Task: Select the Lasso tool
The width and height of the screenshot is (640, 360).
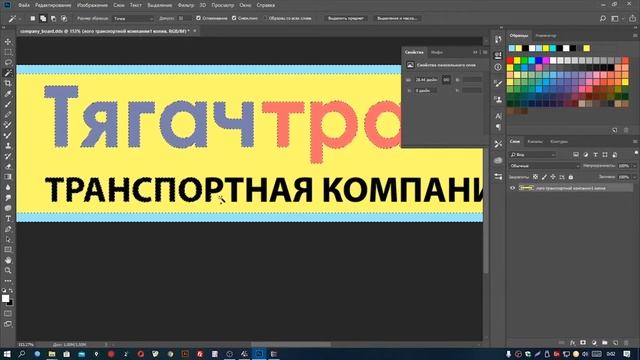Action: point(8,62)
